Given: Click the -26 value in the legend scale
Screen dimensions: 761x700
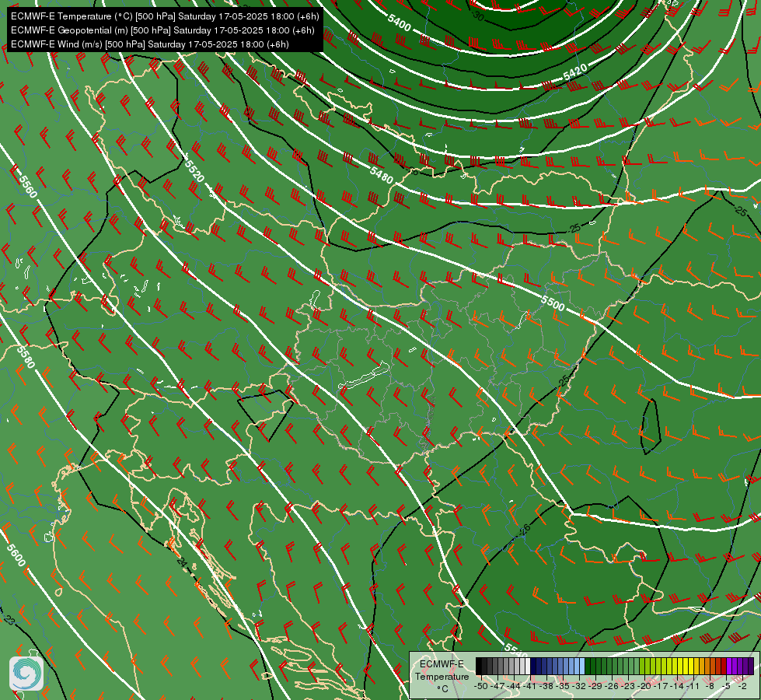Looking at the screenshot, I should tap(612, 686).
